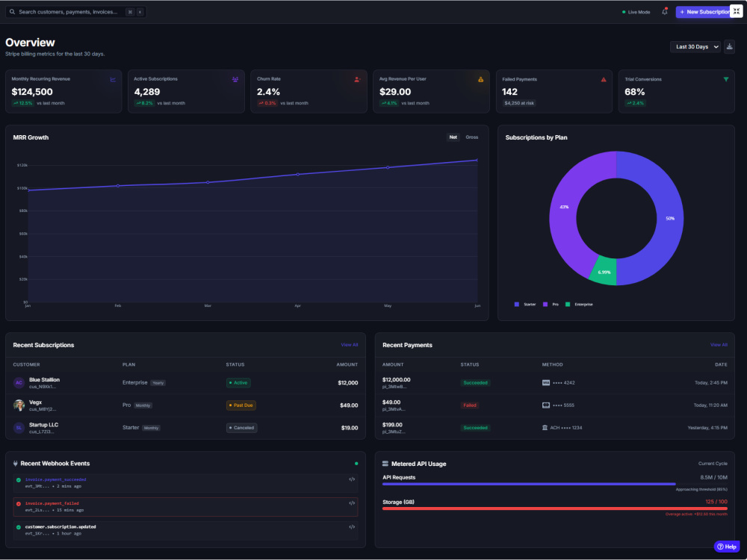Click the Startup LLC SL avatar
The width and height of the screenshot is (747, 560).
click(19, 428)
